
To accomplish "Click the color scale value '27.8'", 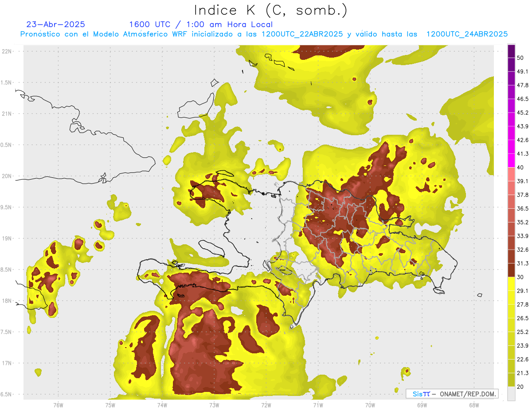I will [x=523, y=305].
